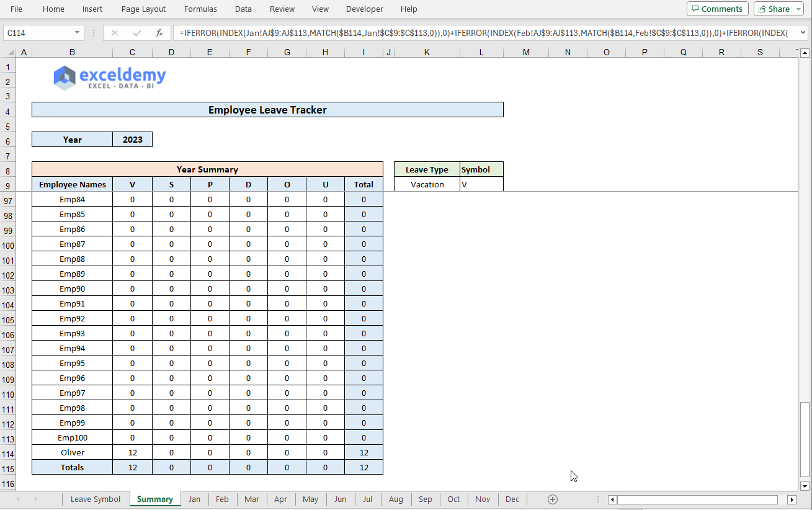Select column B by its header

click(72, 53)
